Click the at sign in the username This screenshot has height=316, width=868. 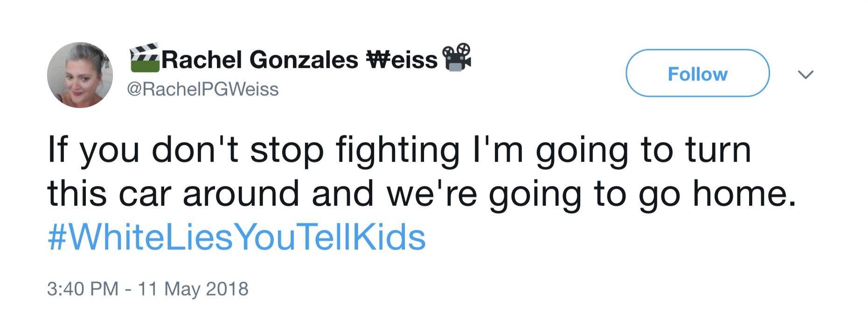coord(134,90)
